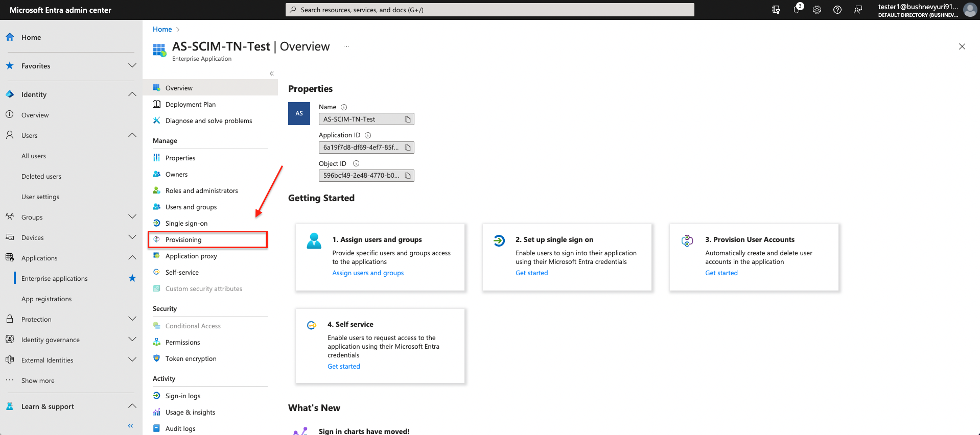Image resolution: width=980 pixels, height=435 pixels.
Task: Open All users in left navigation
Action: pos(34,156)
